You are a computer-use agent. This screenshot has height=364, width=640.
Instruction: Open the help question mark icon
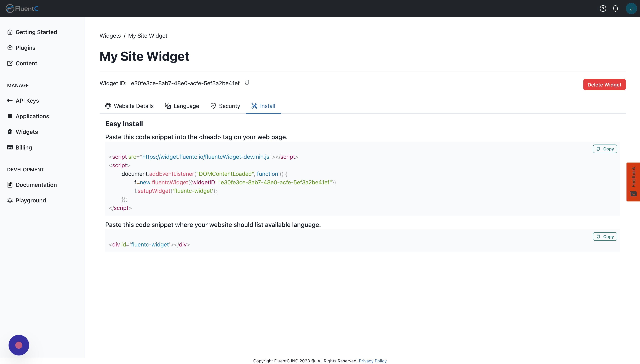tap(603, 9)
